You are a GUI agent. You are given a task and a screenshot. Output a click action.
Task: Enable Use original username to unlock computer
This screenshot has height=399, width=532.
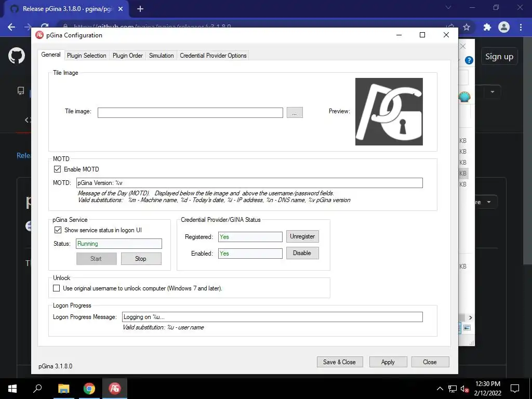(x=56, y=288)
